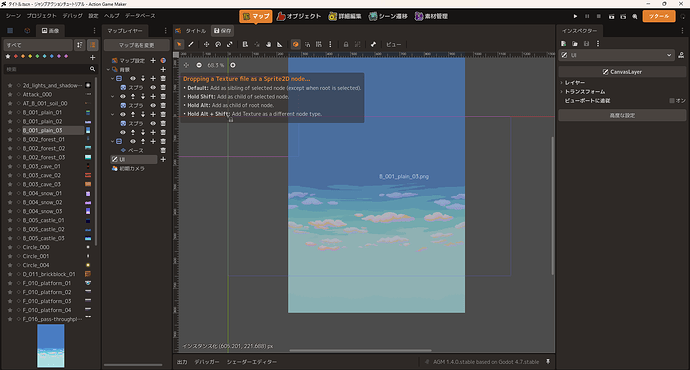Favorite the Attack_000 asset star

[x=10, y=94]
